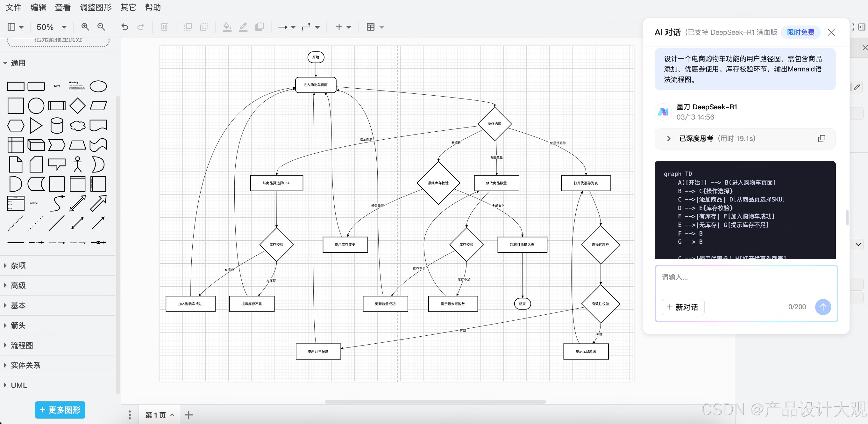Click the zoom out magnifier icon
The width and height of the screenshot is (868, 424).
tap(101, 27)
